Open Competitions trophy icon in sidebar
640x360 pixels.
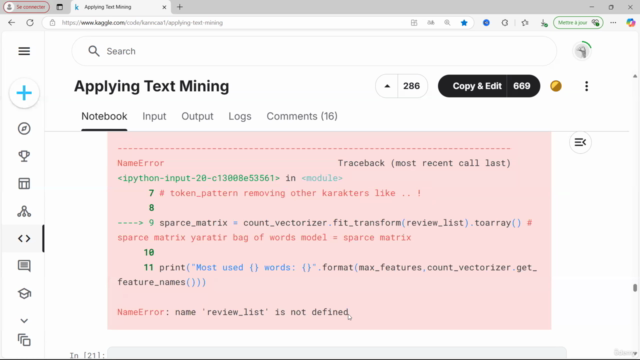click(24, 156)
